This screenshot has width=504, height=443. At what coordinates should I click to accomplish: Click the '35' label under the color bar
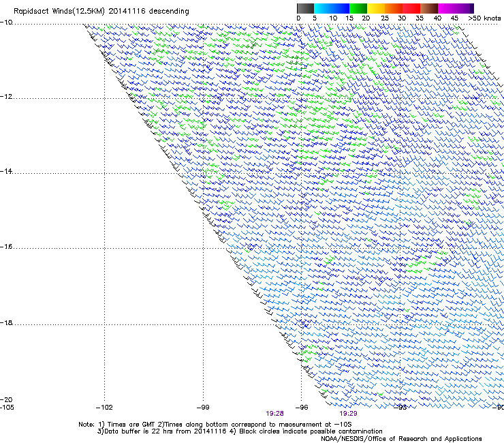coord(420,18)
